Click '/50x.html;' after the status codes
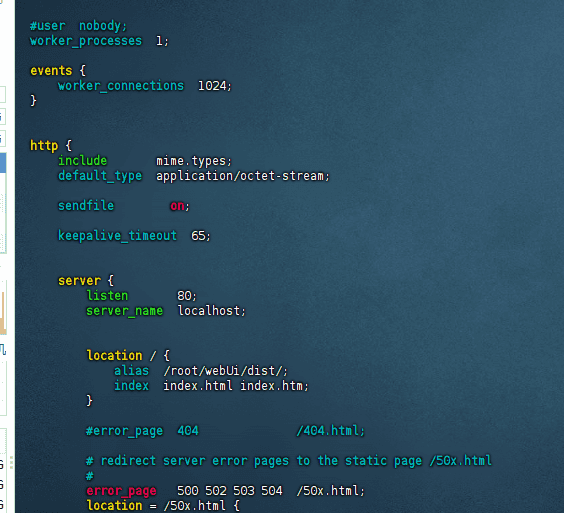The height and width of the screenshot is (513, 564). [x=331, y=491]
